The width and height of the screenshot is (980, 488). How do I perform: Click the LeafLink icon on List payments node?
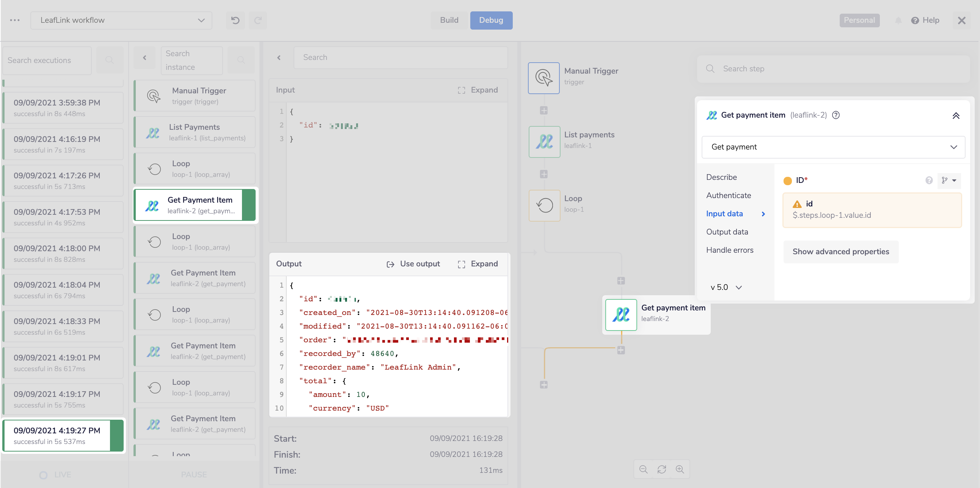544,142
